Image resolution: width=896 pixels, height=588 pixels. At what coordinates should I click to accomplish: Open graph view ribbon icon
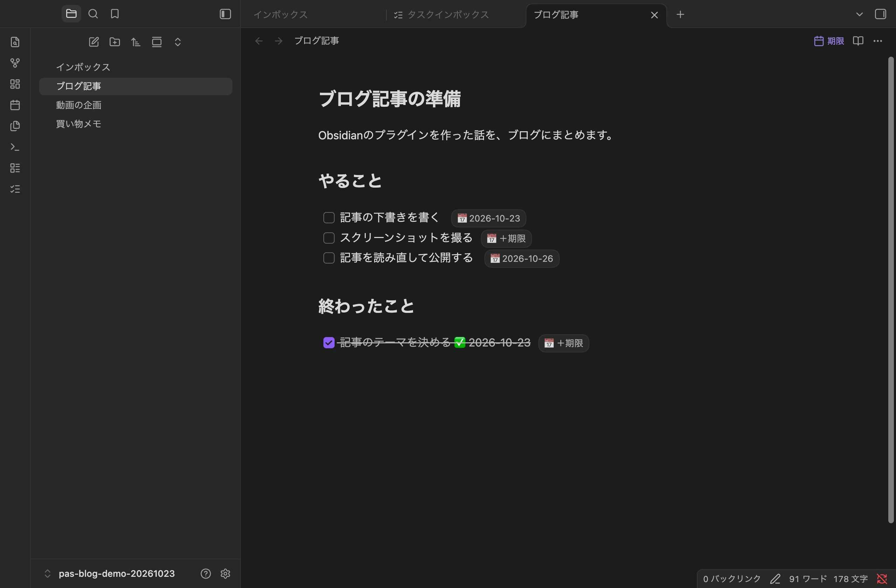coord(15,63)
